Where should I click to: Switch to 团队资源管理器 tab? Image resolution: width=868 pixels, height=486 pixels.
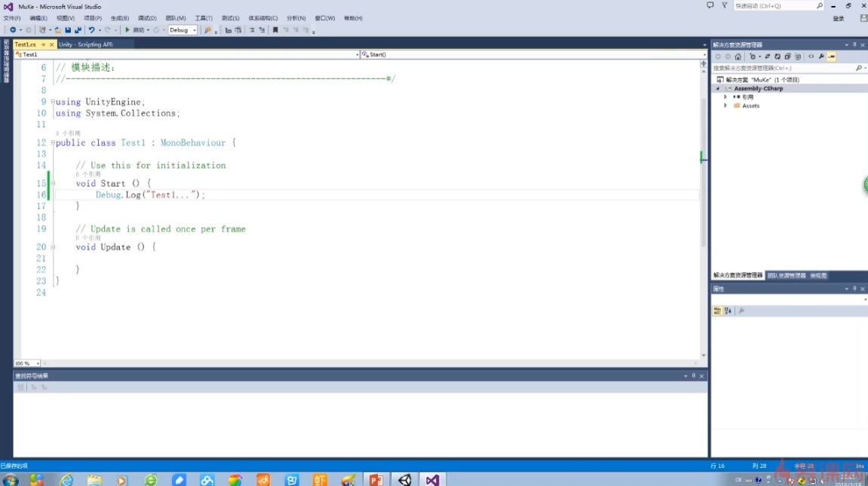(x=787, y=275)
